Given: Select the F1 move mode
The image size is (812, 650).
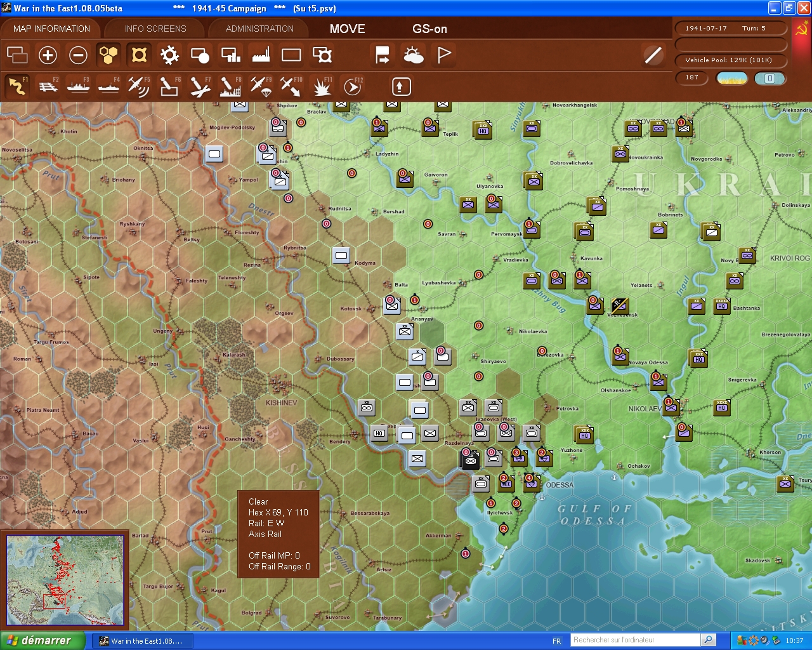Looking at the screenshot, I should coord(17,86).
